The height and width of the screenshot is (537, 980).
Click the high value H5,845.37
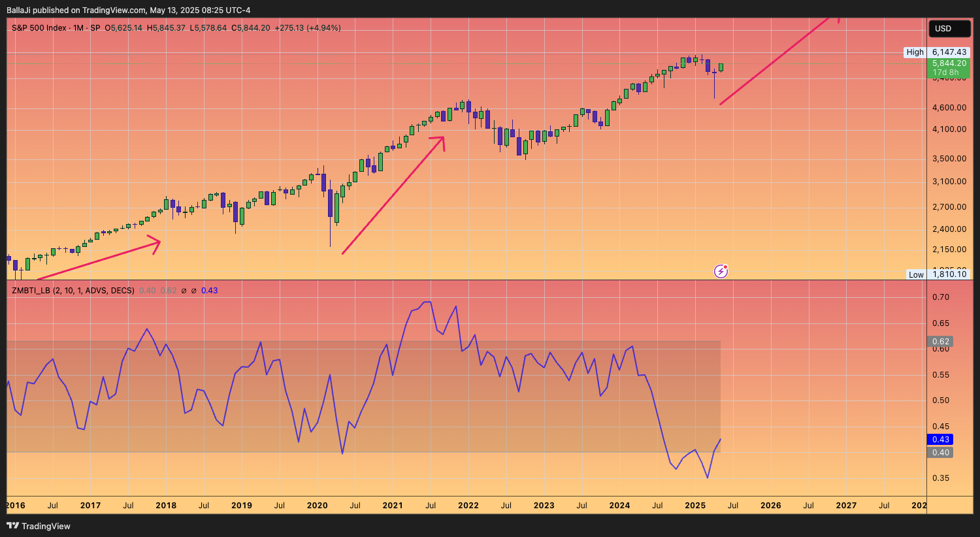(166, 28)
